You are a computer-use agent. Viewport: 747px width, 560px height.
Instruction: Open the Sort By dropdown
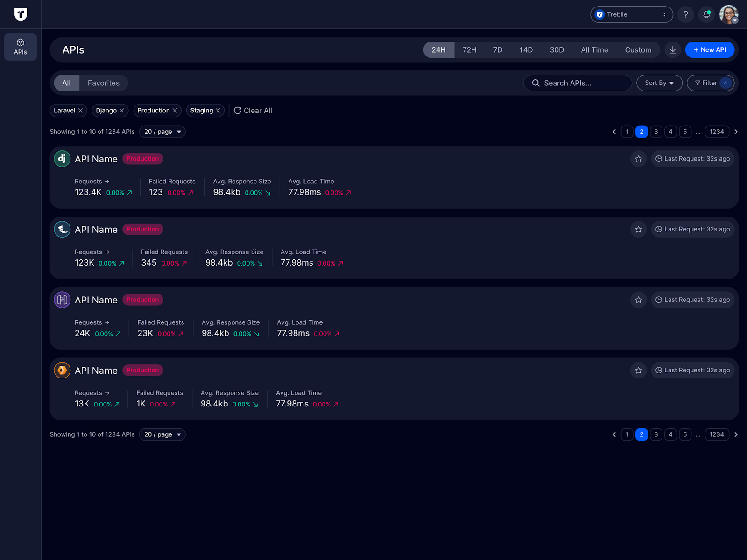click(659, 83)
